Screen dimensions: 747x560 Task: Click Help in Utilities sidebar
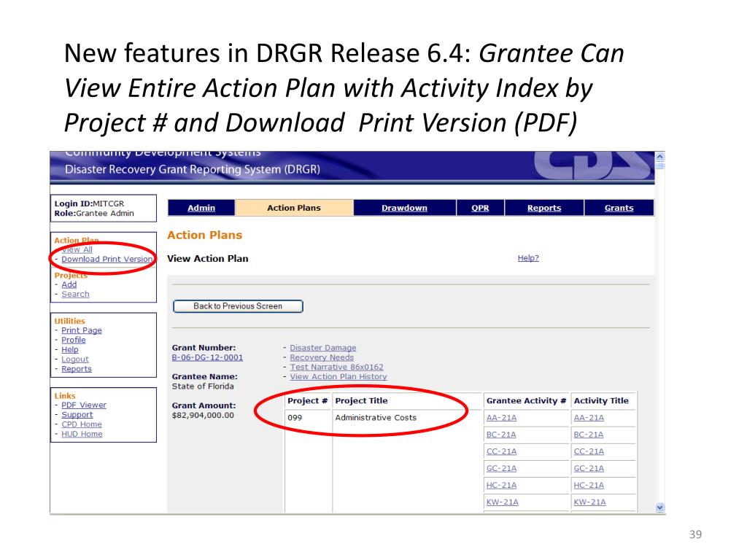click(x=69, y=349)
